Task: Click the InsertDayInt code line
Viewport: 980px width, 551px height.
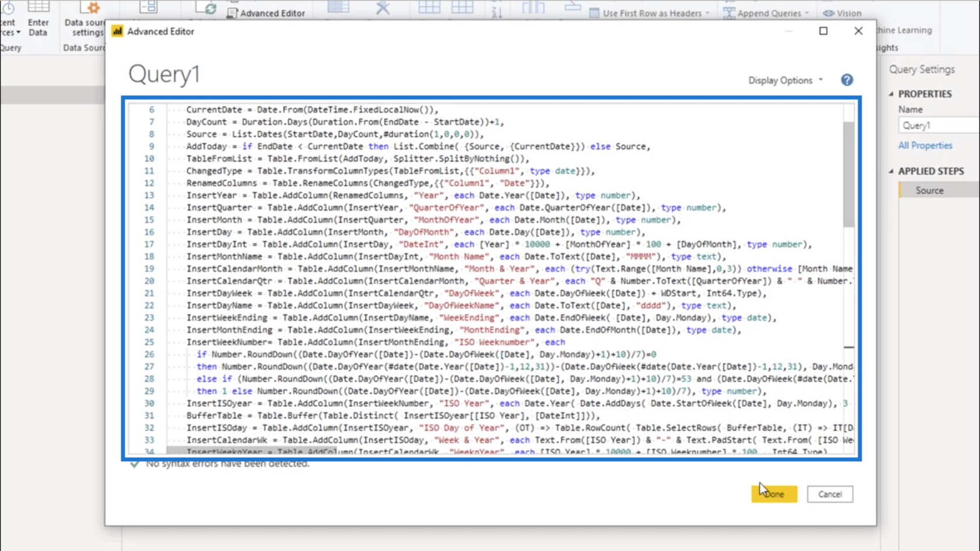Action: coord(499,244)
